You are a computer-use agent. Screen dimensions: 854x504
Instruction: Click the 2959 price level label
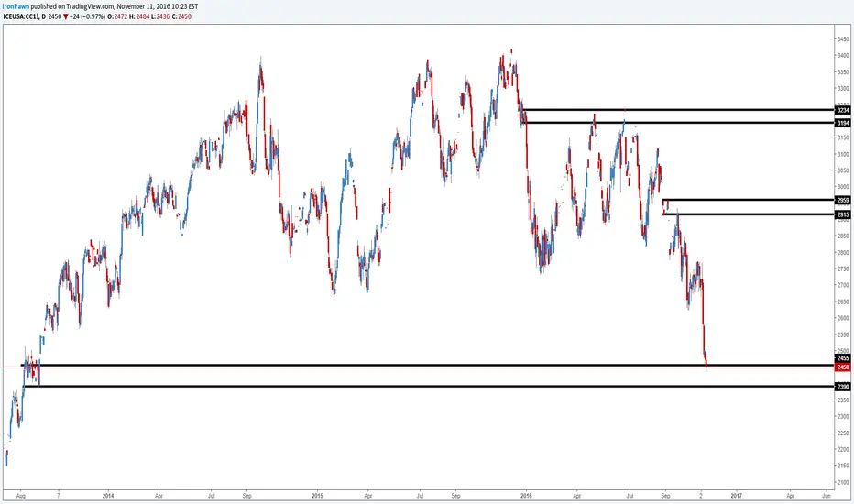point(843,201)
